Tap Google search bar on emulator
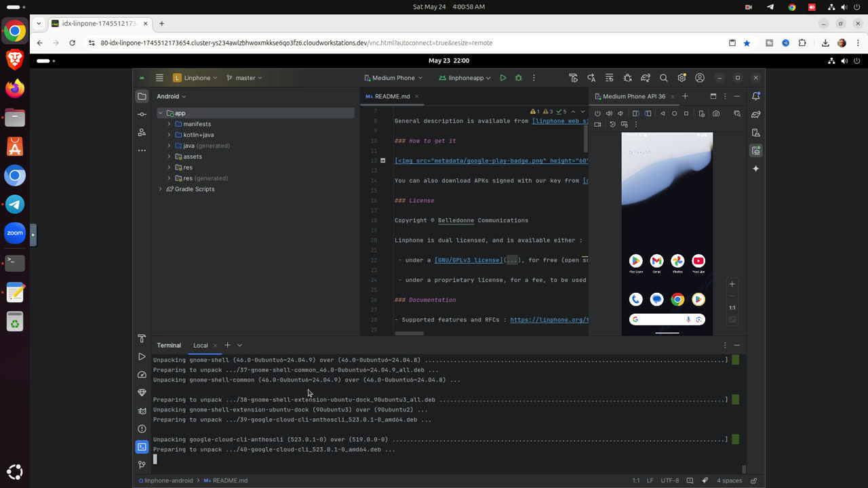The height and width of the screenshot is (488, 868). 667,319
